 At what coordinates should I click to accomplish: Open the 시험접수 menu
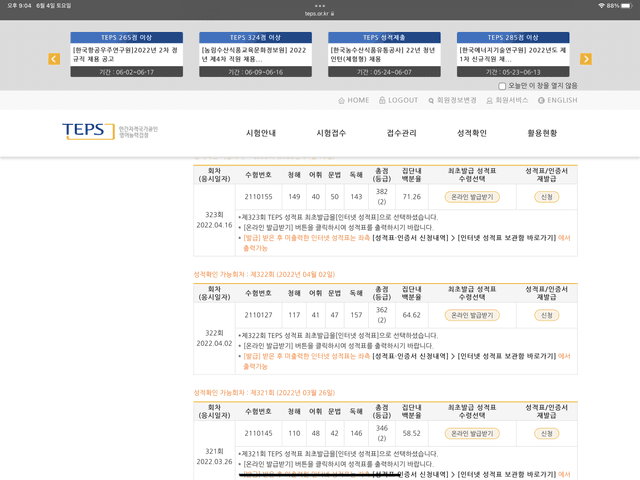331,133
